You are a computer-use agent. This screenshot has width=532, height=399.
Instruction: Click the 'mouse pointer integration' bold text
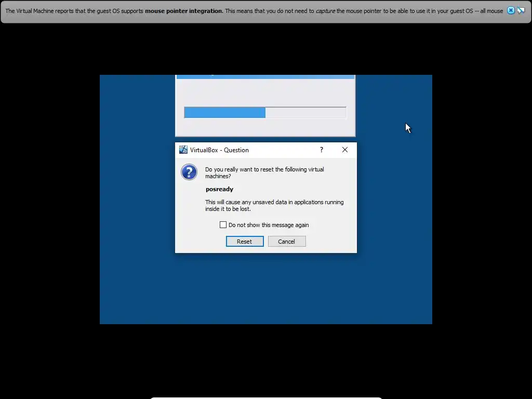pyautogui.click(x=184, y=11)
